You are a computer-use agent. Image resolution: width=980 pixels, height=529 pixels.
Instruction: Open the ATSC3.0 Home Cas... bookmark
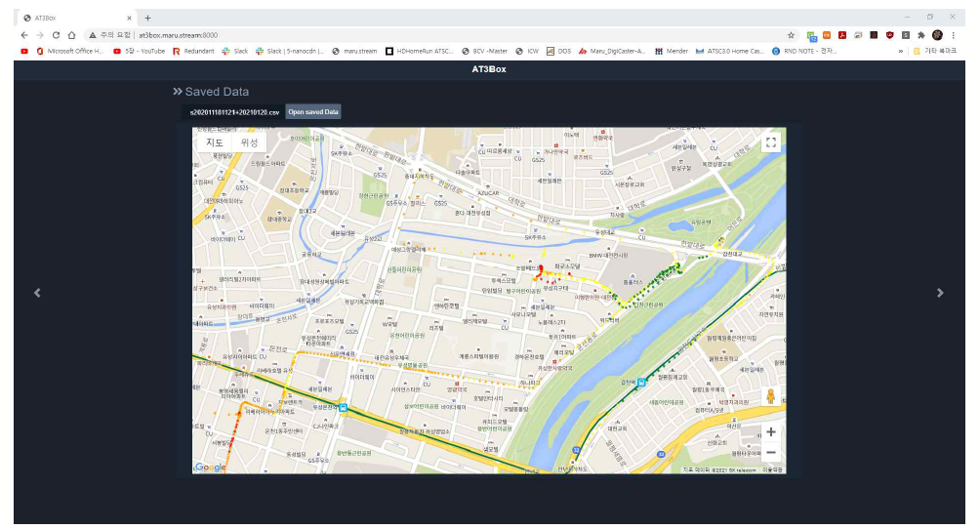pyautogui.click(x=730, y=52)
